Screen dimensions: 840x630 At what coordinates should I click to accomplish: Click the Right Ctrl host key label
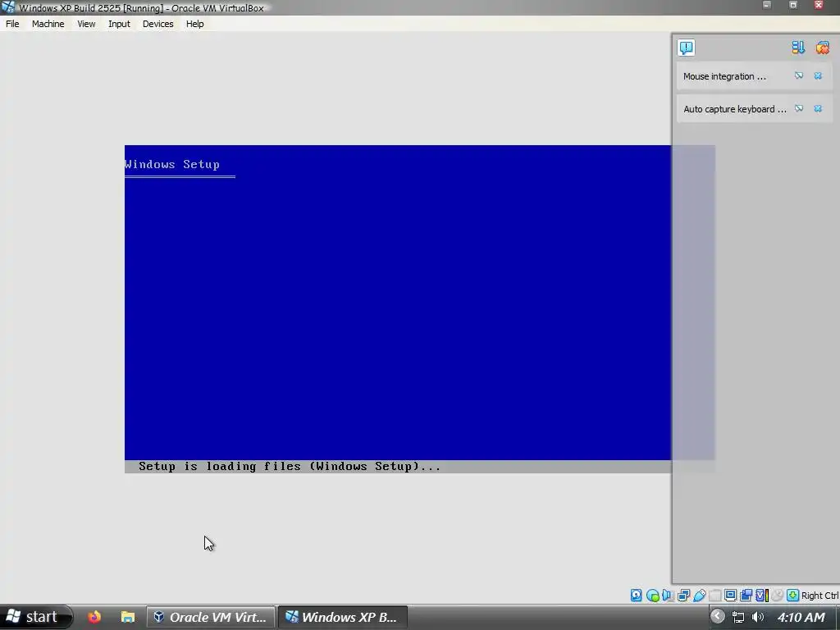[819, 596]
